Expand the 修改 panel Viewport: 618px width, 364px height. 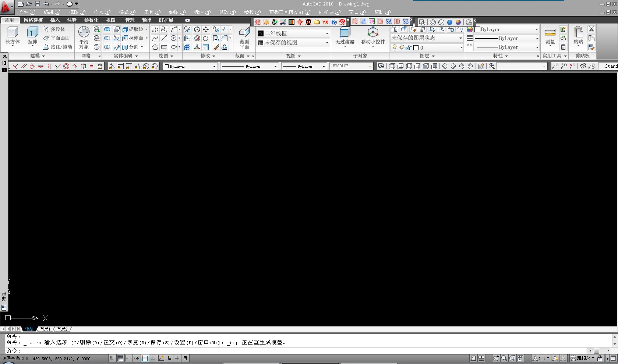point(208,56)
